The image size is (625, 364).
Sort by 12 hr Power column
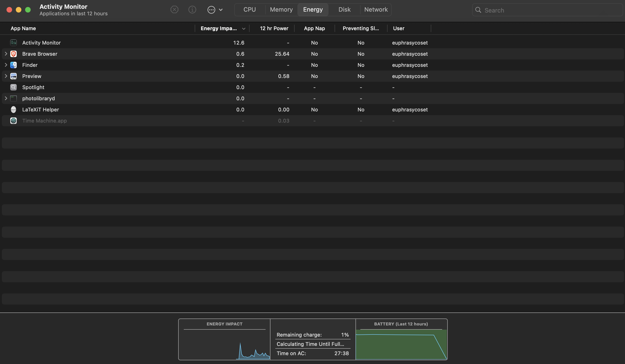click(274, 28)
